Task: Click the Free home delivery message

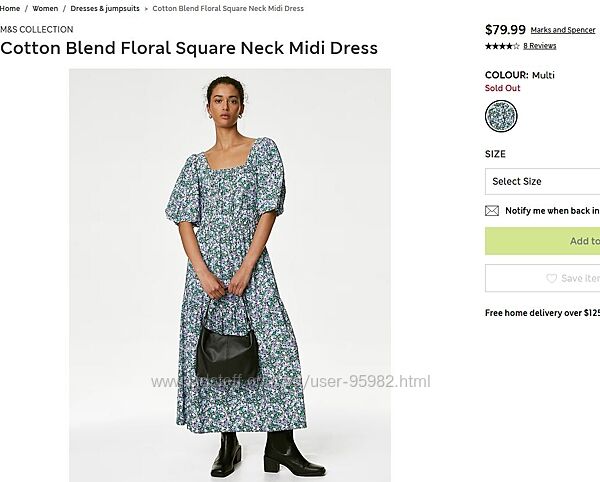Action: point(542,313)
